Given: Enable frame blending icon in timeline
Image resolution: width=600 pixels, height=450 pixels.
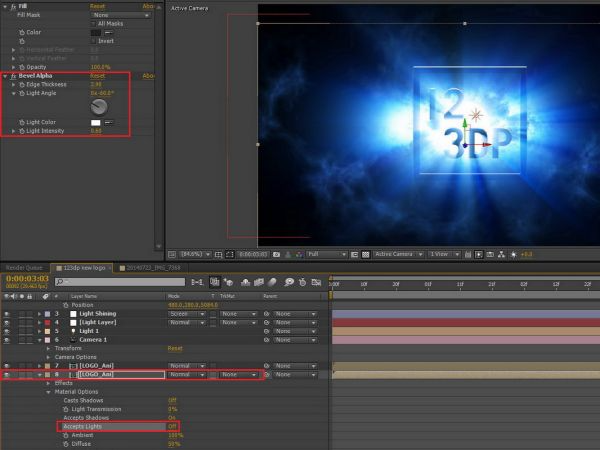Looking at the screenshot, I should [259, 282].
